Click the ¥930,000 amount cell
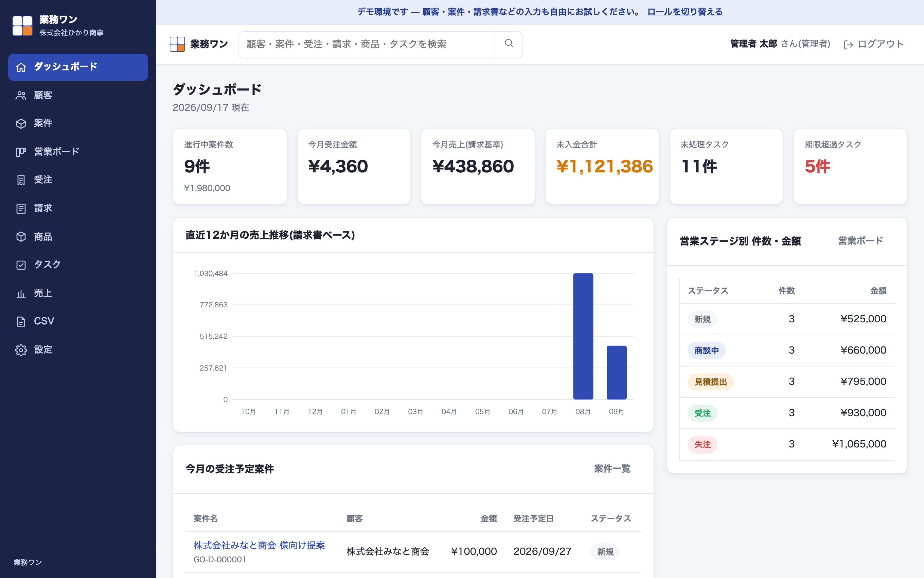 tap(863, 413)
